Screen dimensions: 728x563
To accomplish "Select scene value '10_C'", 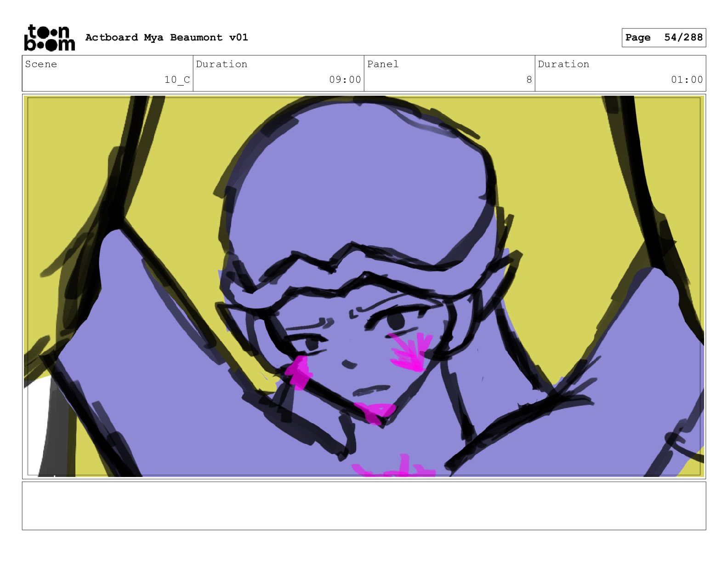I will point(177,80).
